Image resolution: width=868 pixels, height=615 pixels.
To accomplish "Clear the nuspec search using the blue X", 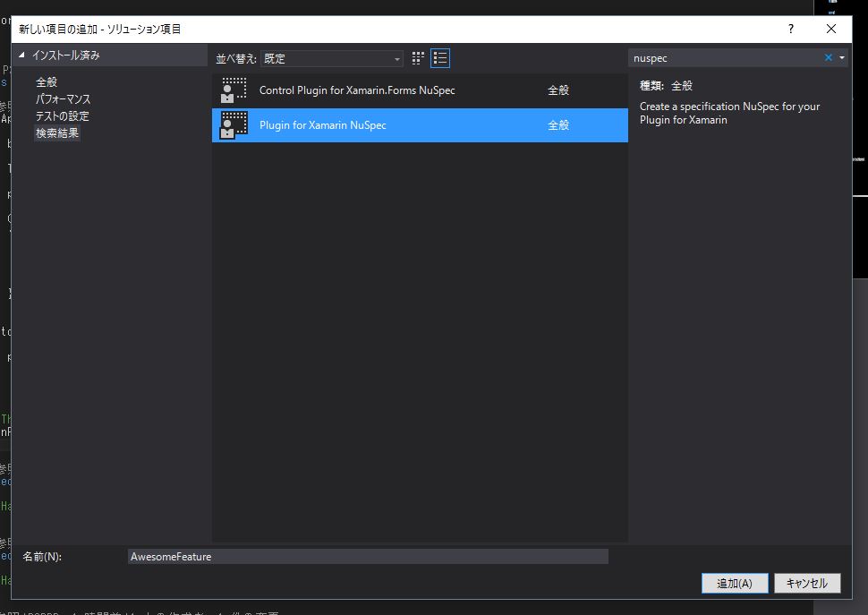I will (828, 57).
